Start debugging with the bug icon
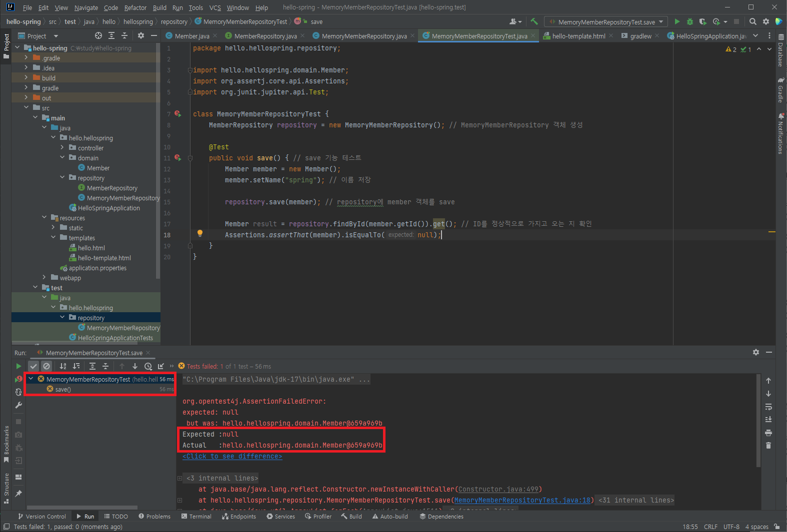 pos(690,21)
